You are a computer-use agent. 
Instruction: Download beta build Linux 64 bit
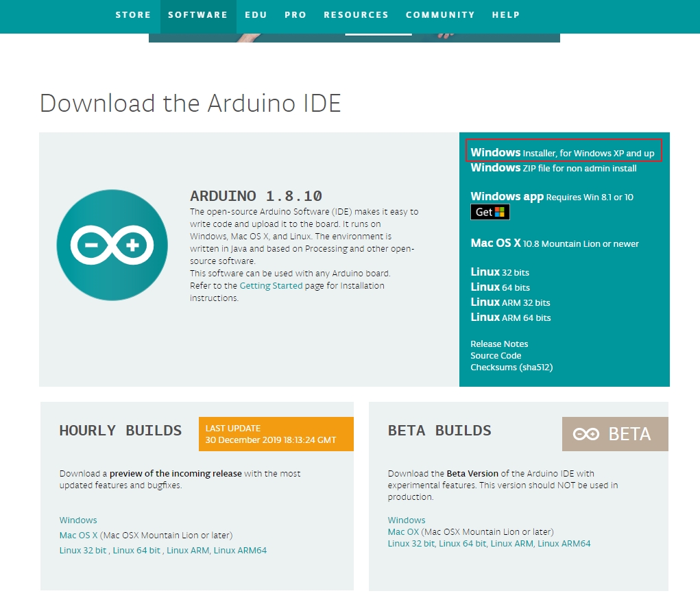click(x=462, y=543)
